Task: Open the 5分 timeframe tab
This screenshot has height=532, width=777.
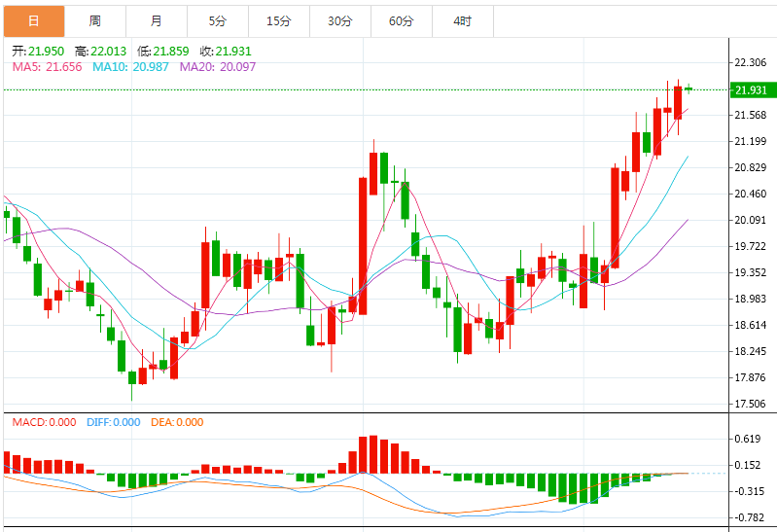Action: point(218,21)
